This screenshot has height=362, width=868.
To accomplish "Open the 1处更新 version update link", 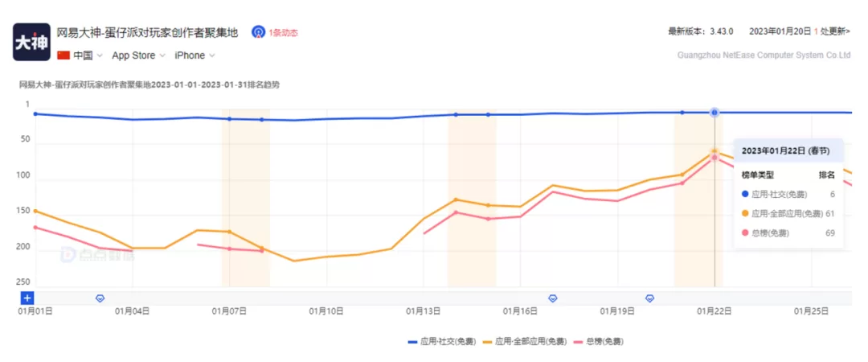I will (832, 31).
